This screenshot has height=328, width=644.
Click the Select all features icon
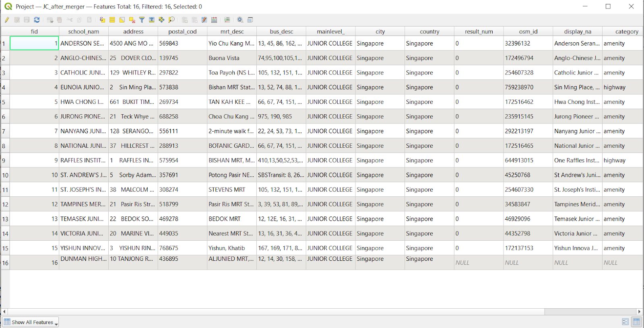[x=112, y=20]
